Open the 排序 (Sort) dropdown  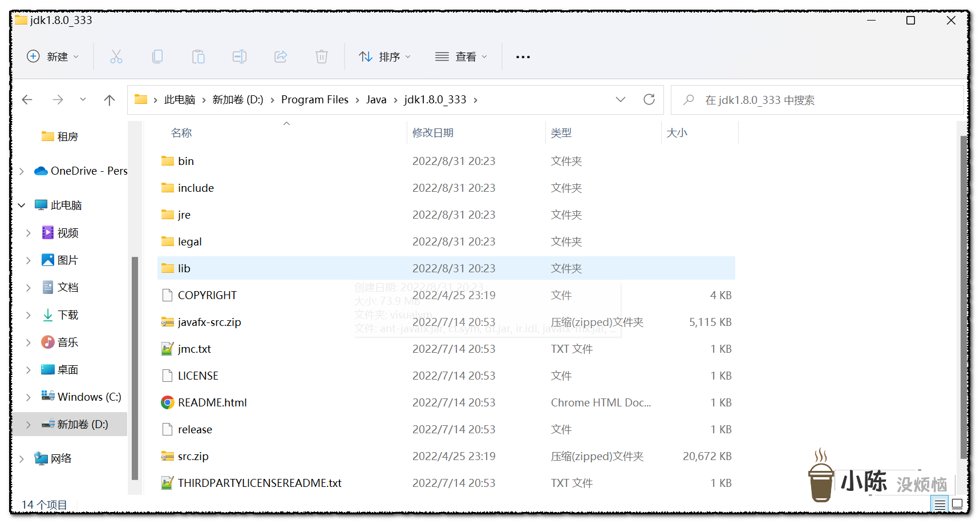pos(384,57)
